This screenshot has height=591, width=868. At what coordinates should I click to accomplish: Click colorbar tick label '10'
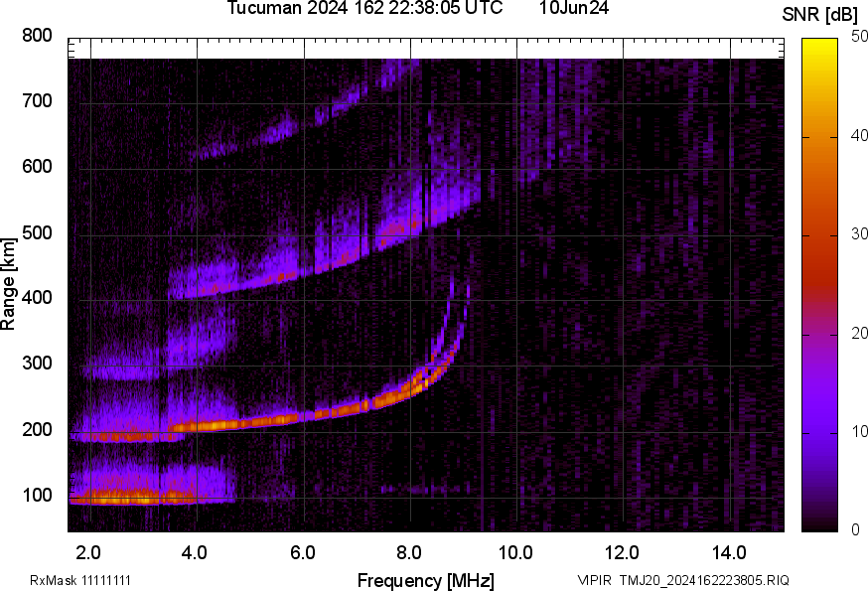859,431
